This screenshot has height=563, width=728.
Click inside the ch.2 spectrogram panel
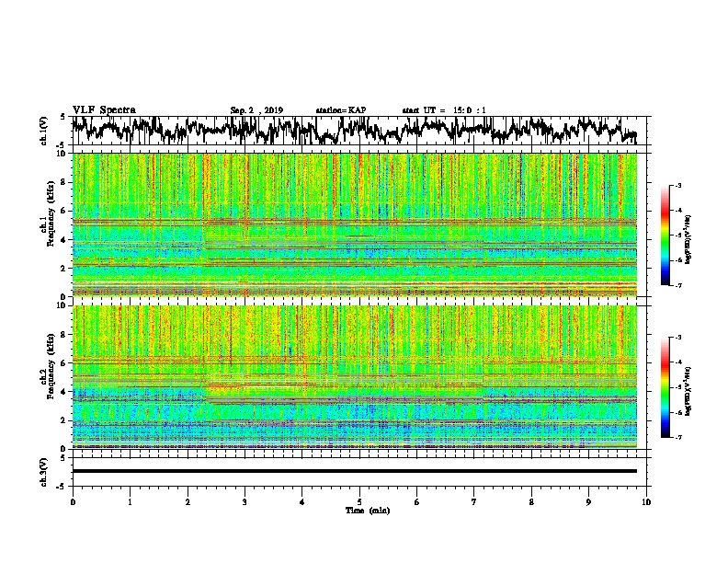click(355, 377)
